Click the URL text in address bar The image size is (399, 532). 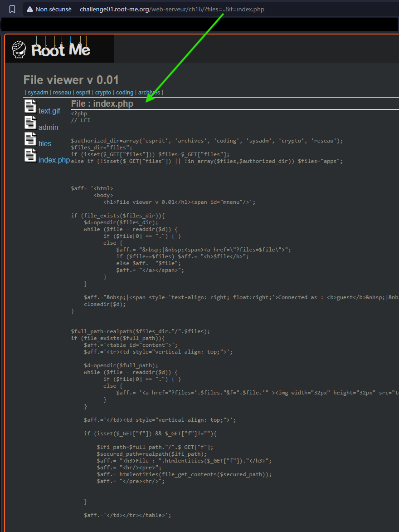click(172, 9)
